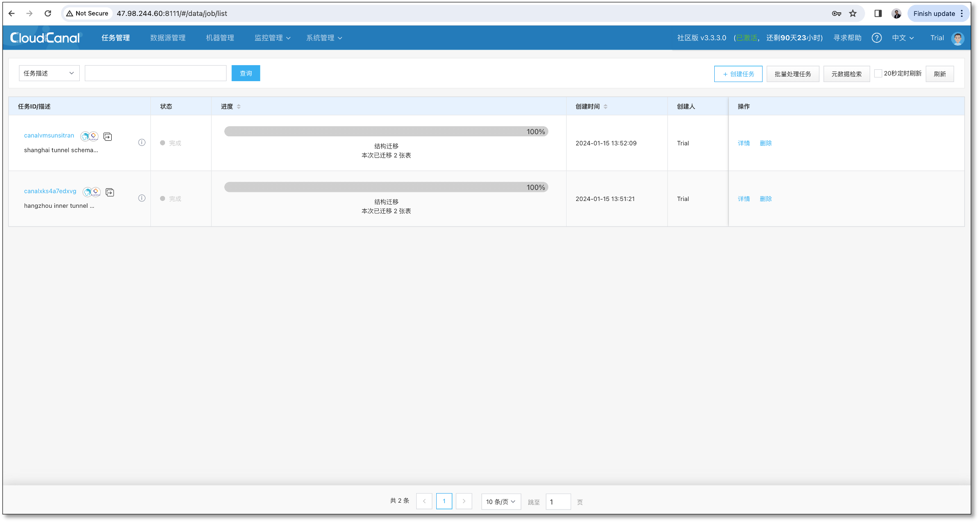
Task: Click shanghai tunnel schema... description
Action: click(61, 150)
